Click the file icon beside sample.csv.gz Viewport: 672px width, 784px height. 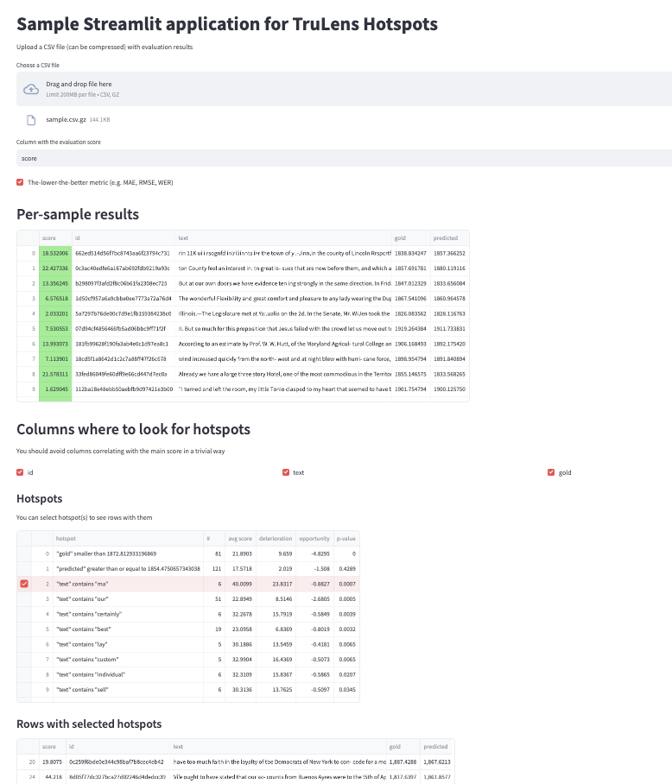click(x=31, y=120)
